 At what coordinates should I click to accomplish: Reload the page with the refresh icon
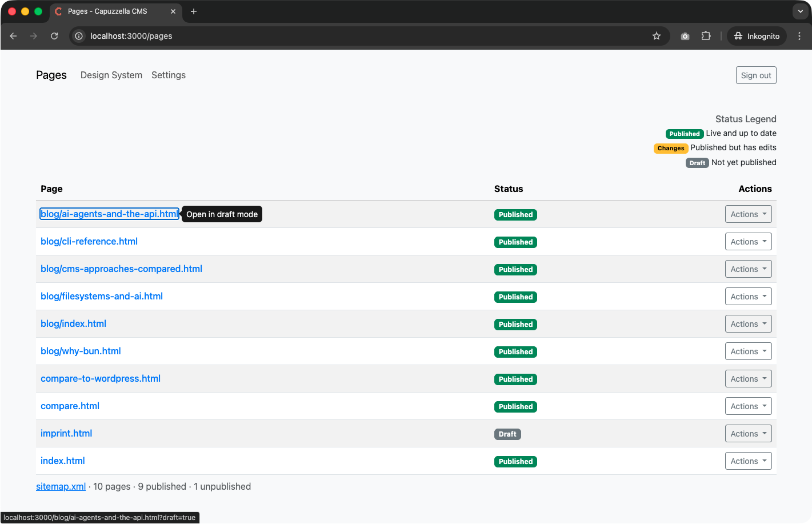point(54,36)
